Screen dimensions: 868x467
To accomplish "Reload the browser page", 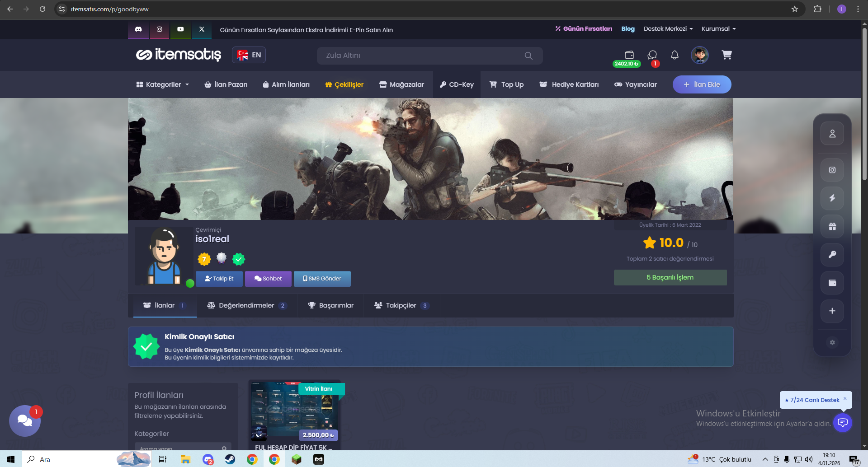I will [x=42, y=9].
